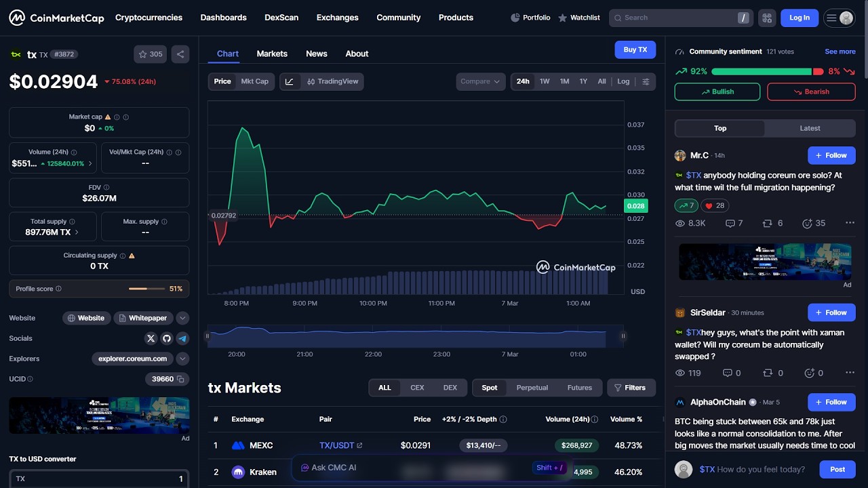Switch to the News tab

pos(317,54)
